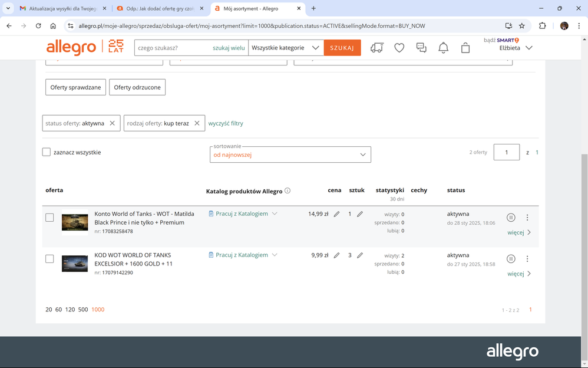Open Chrome home page button
The image size is (588, 368).
point(53,26)
